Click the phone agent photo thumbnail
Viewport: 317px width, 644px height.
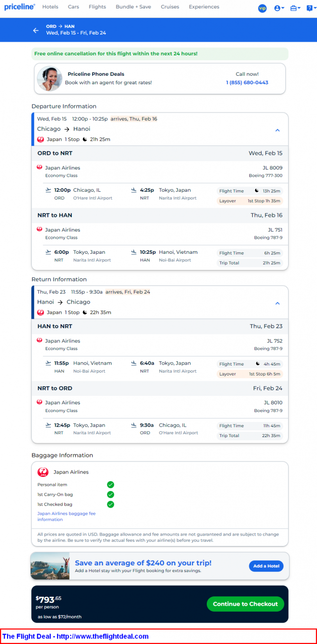pyautogui.click(x=50, y=79)
